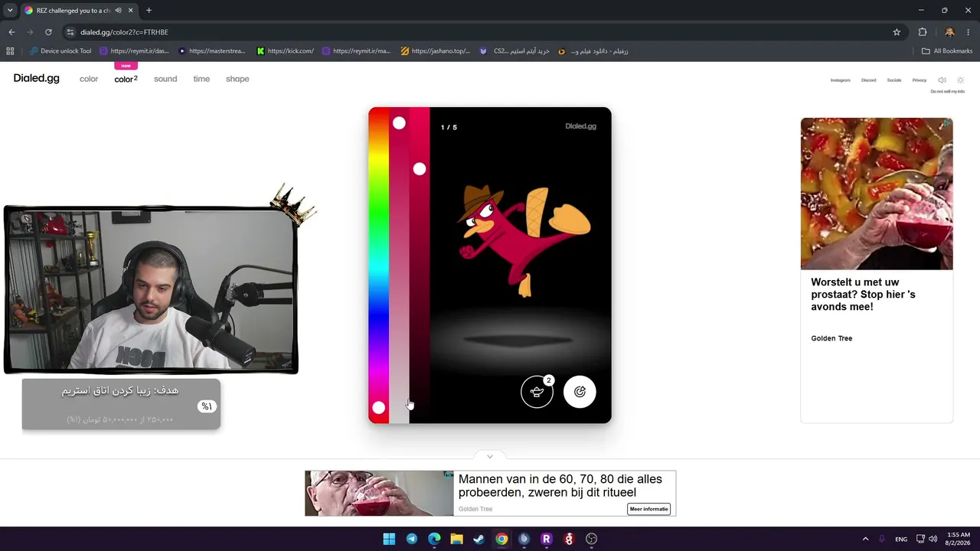
Task: Reload the page
Action: click(48, 32)
